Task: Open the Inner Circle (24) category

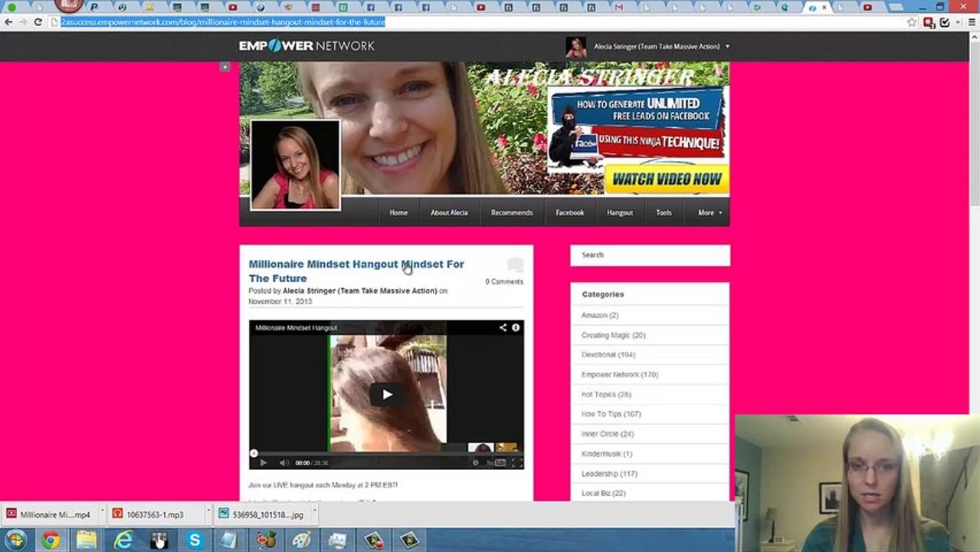Action: pyautogui.click(x=608, y=434)
